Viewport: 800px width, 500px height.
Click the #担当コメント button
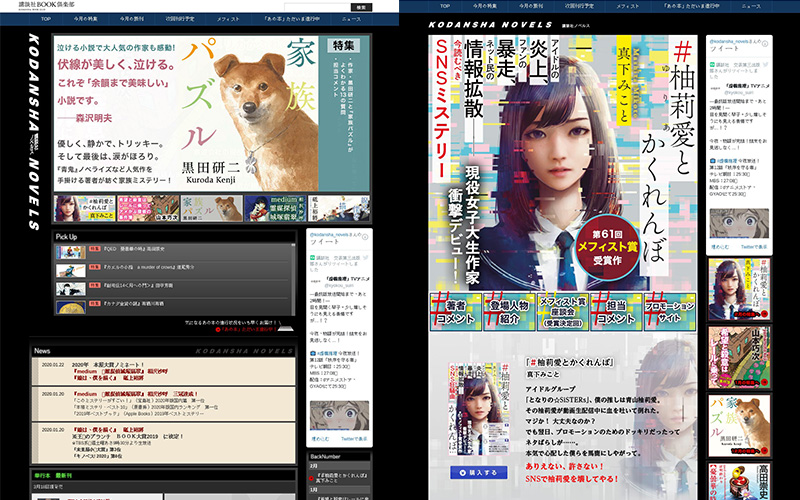616,312
